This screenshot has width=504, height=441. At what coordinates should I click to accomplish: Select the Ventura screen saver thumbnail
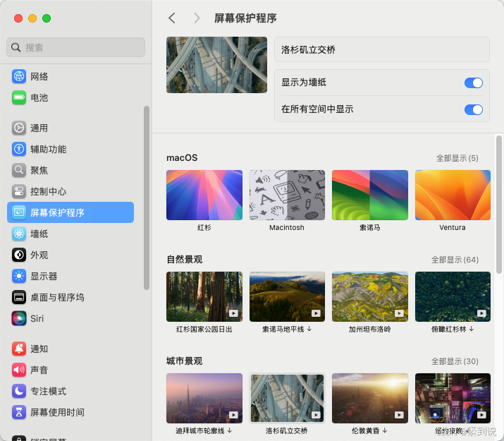coord(453,195)
